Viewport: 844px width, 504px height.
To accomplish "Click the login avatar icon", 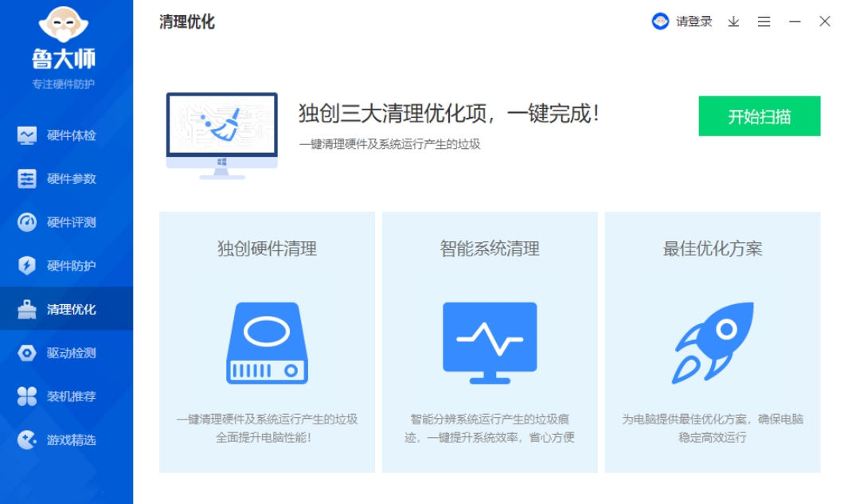I will 660,21.
